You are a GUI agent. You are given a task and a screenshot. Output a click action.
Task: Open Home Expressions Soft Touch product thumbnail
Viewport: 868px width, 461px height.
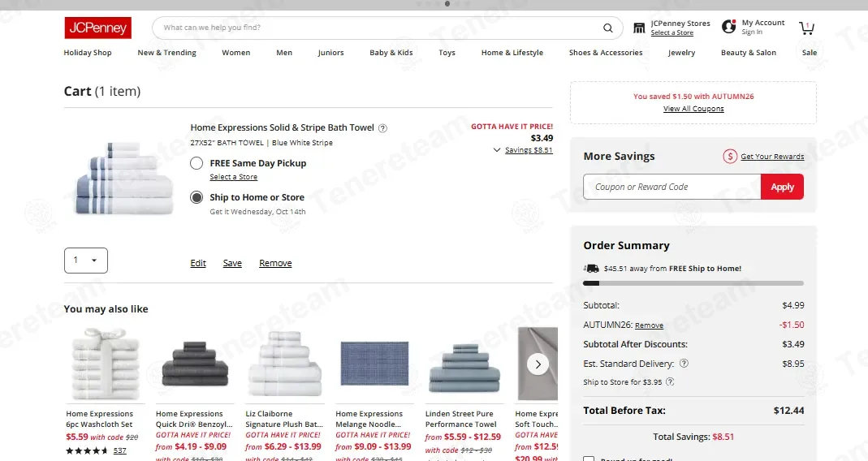(538, 364)
